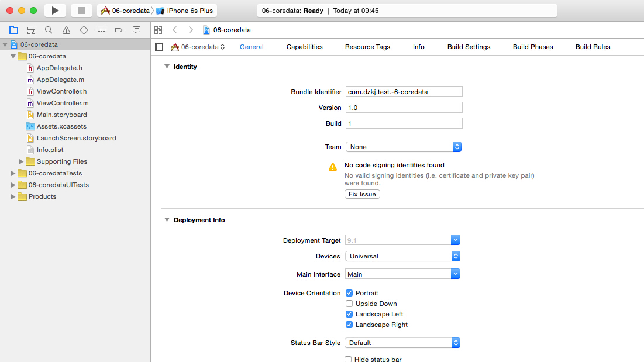Open the Devices dropdown showing Universal
This screenshot has width=644, height=362.
402,256
